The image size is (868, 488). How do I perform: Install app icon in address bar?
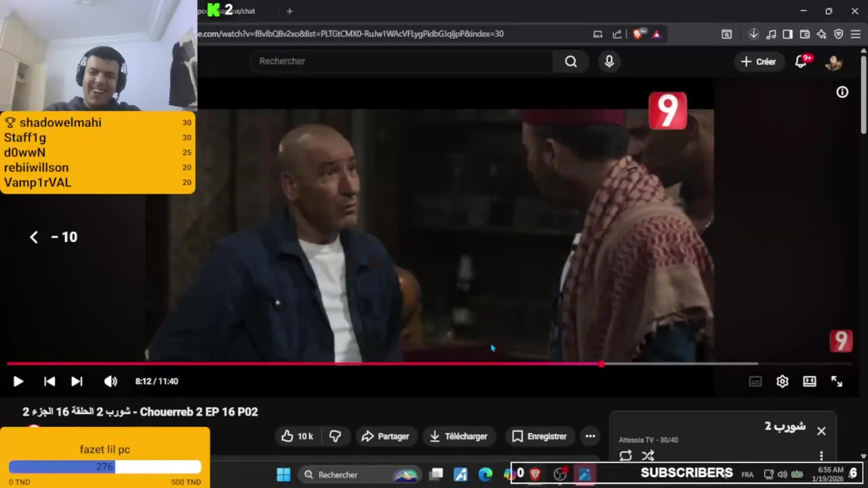coord(597,34)
